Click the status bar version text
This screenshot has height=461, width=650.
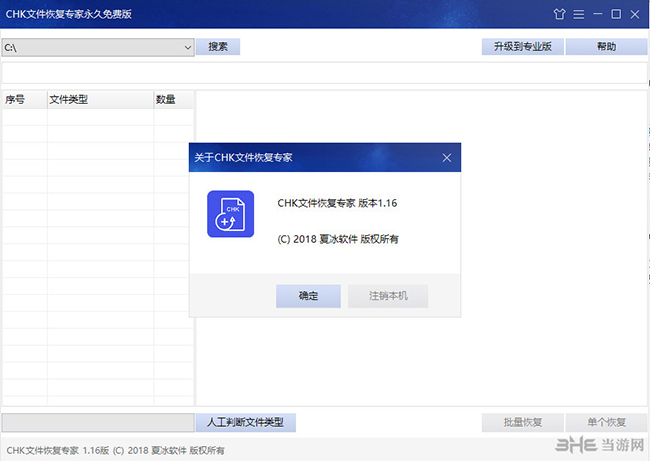(x=115, y=450)
